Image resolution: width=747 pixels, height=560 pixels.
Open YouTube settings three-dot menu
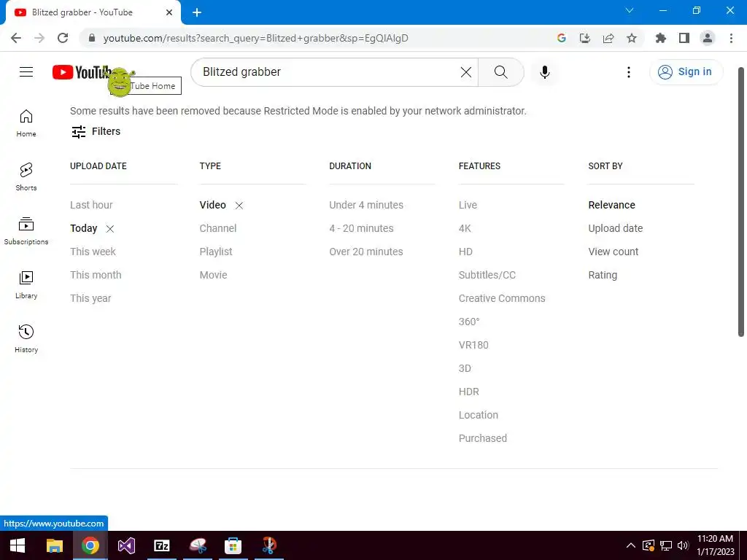click(628, 72)
